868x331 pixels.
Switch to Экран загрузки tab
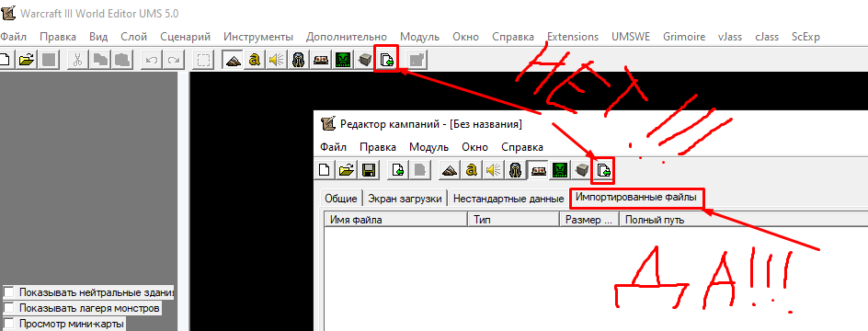click(x=405, y=199)
